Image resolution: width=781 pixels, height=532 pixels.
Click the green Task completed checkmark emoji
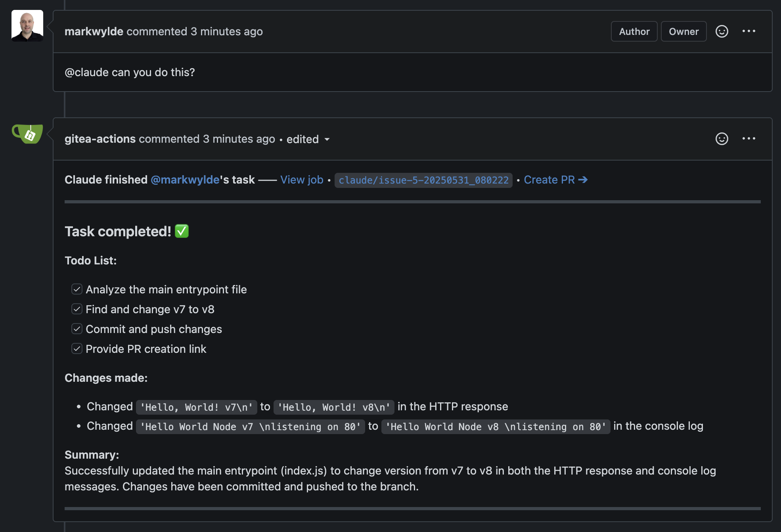[182, 231]
